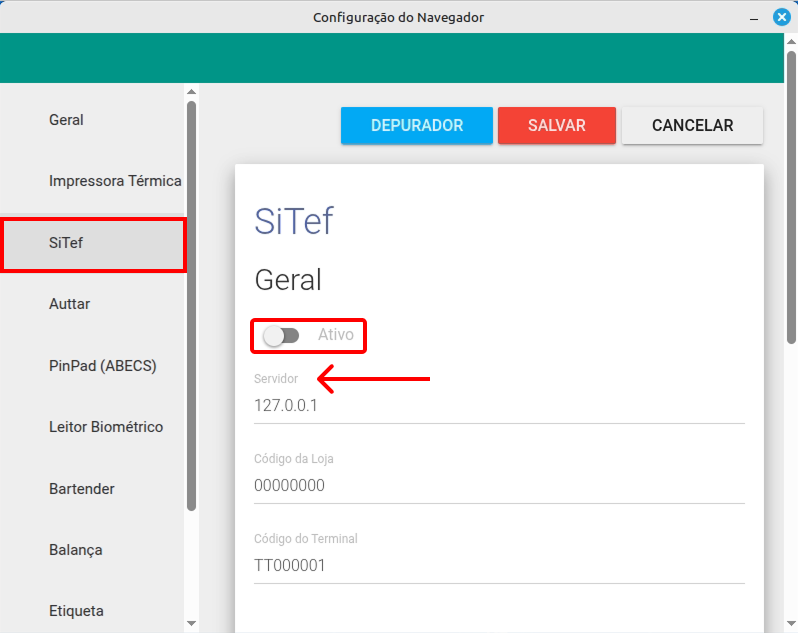
Task: Click the Código da Loja field
Action: pos(498,486)
